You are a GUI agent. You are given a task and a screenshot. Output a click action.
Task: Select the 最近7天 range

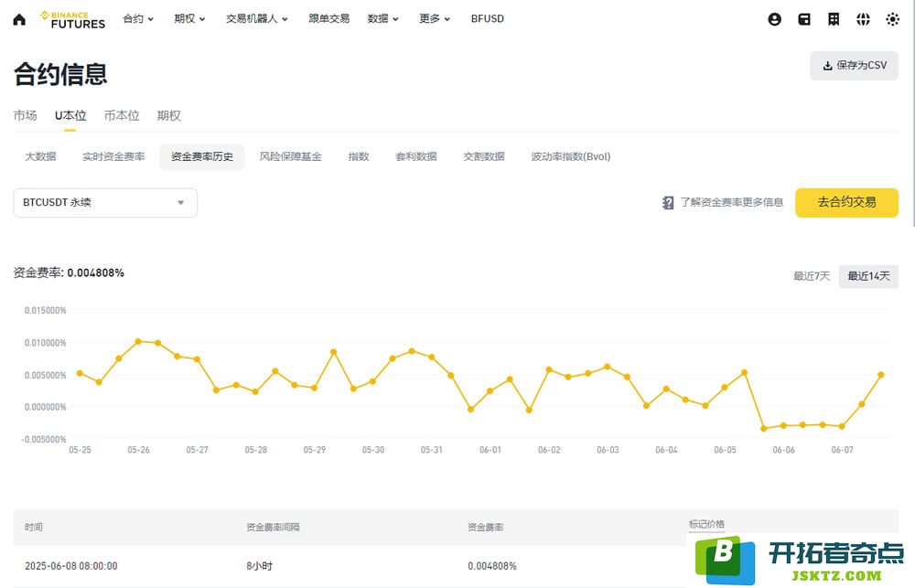[x=811, y=276]
